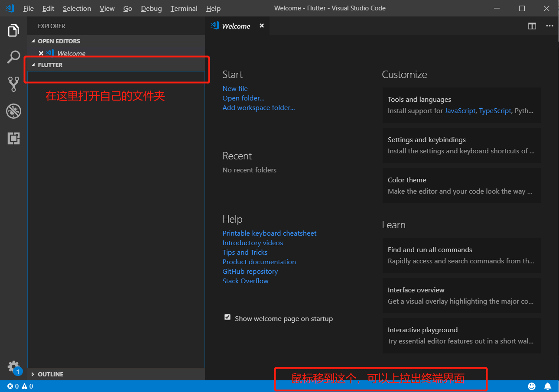Click the Customize heading

point(404,75)
